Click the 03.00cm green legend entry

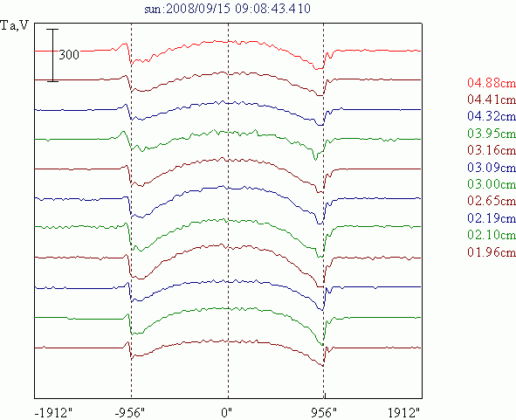(492, 184)
